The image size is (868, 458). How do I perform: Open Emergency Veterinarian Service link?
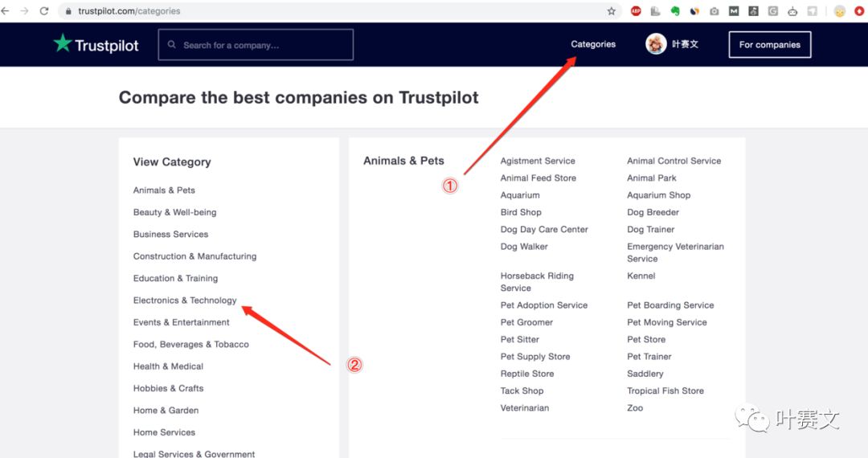click(x=675, y=253)
